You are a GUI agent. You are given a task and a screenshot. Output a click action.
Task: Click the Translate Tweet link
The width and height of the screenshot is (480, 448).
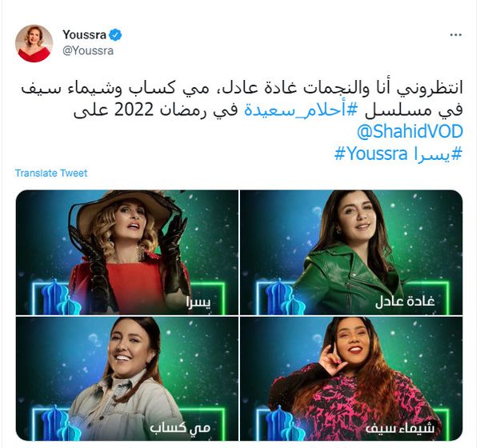(51, 174)
